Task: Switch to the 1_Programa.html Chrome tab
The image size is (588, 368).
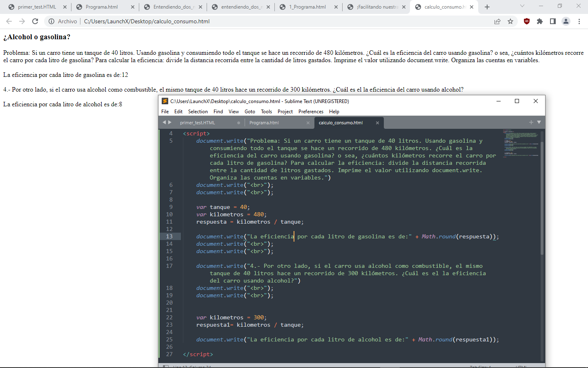Action: point(307,7)
